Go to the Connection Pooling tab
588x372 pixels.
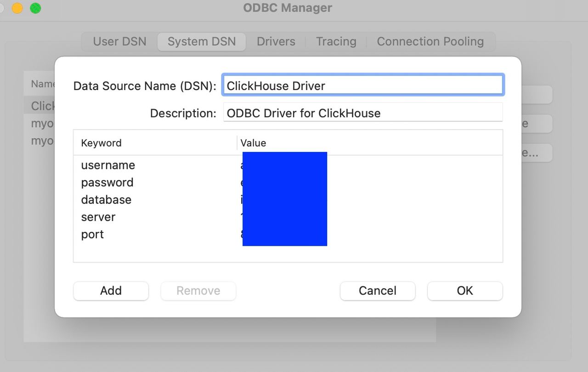pyautogui.click(x=430, y=41)
